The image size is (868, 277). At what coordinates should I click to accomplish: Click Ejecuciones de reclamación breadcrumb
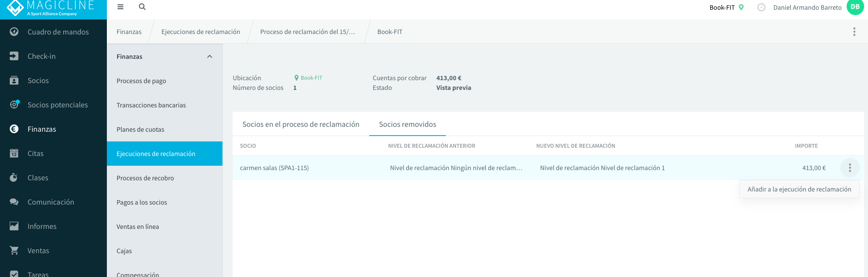click(201, 32)
